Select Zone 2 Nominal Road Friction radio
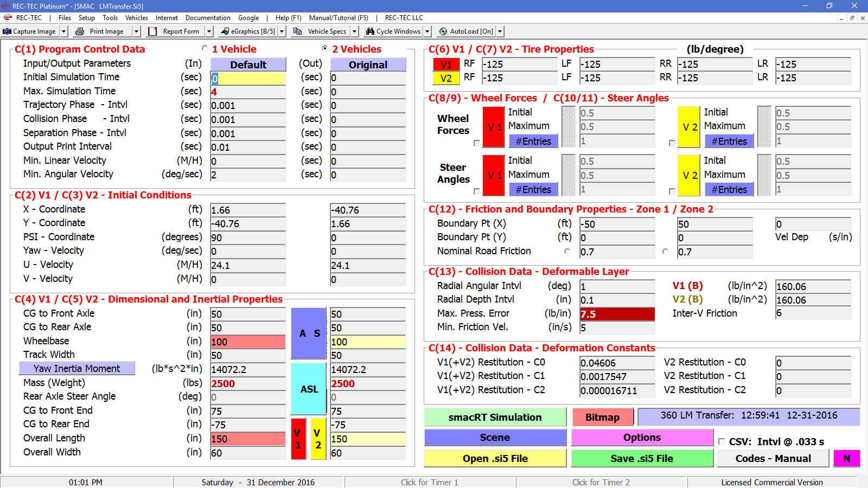Screen dimensions: 868x488 [x=665, y=251]
